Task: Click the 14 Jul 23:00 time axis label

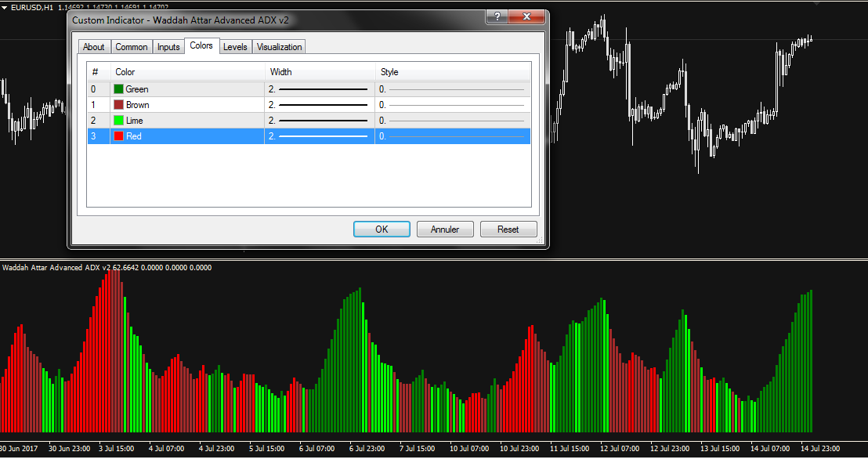Action: (820, 449)
